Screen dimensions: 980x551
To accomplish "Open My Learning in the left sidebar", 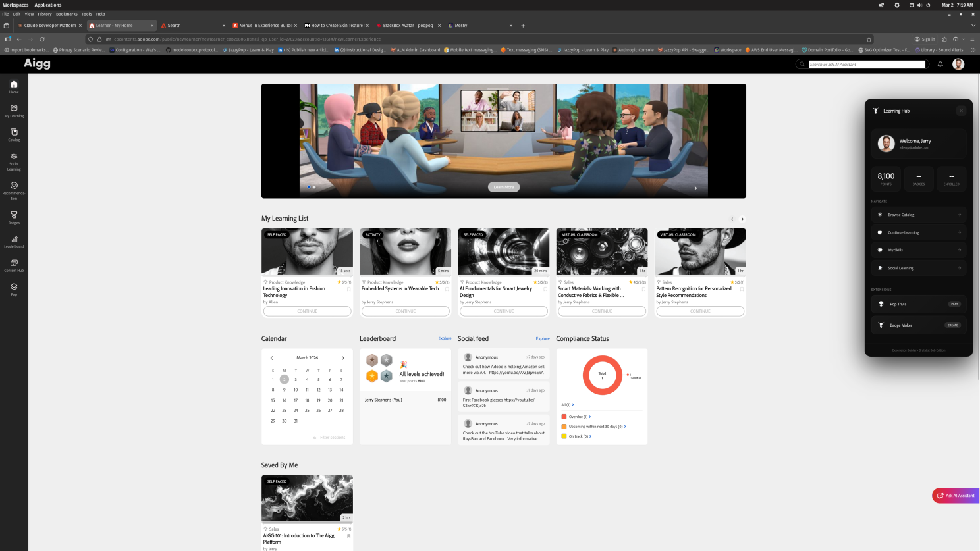I will tap(14, 111).
